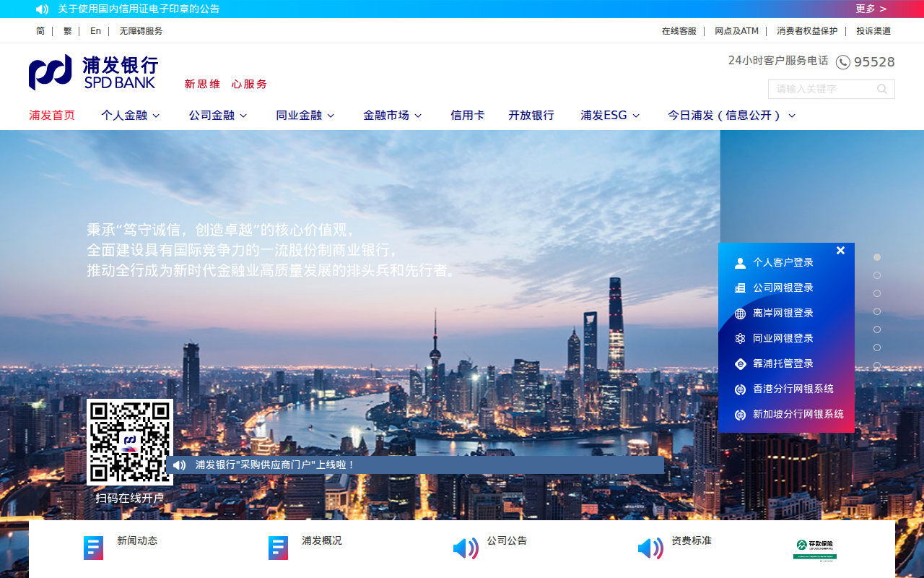Click the custody login icon (靠浦托管)

(740, 364)
